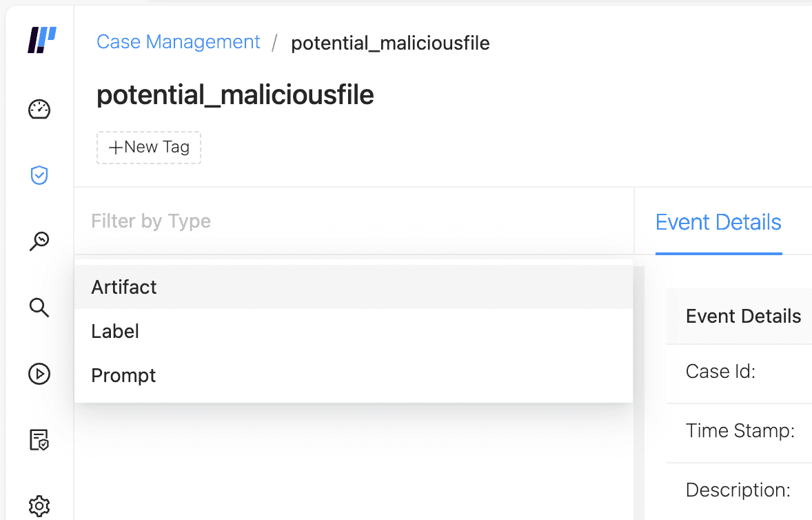
Task: Add a tag with New Tag button
Action: pos(149,148)
